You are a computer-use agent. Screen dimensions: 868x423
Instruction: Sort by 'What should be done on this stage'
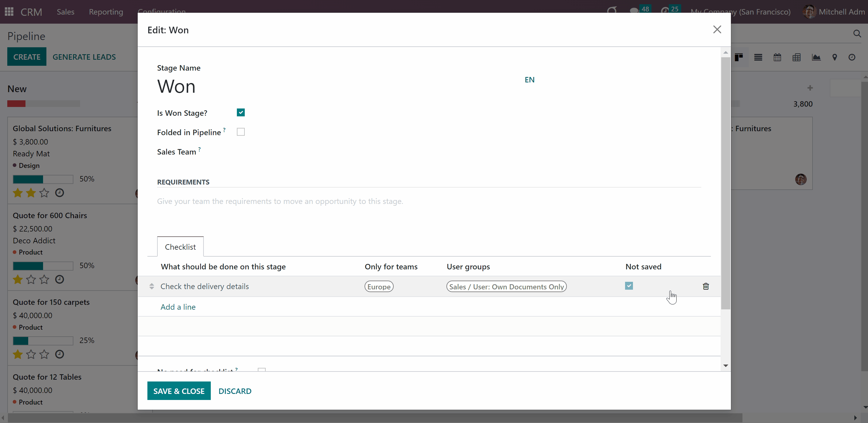(223, 267)
